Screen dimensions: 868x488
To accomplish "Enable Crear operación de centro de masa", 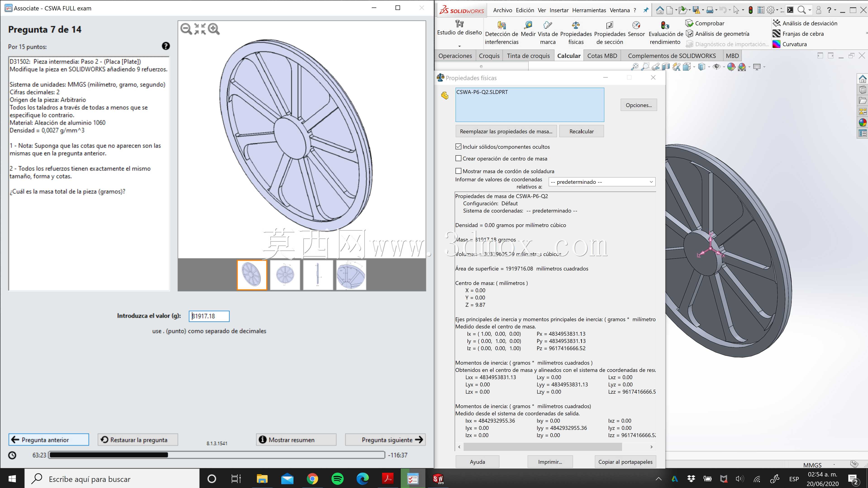I will point(458,158).
